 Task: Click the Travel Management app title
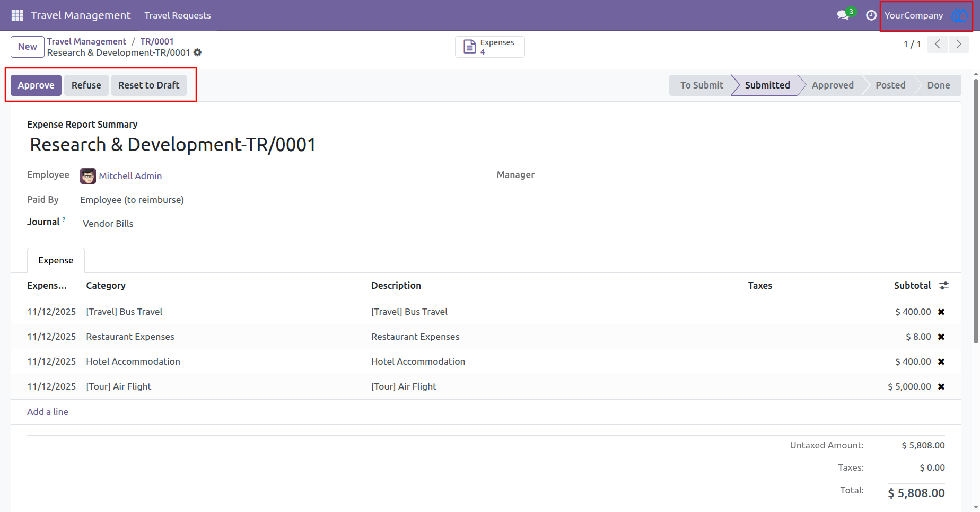[x=81, y=15]
